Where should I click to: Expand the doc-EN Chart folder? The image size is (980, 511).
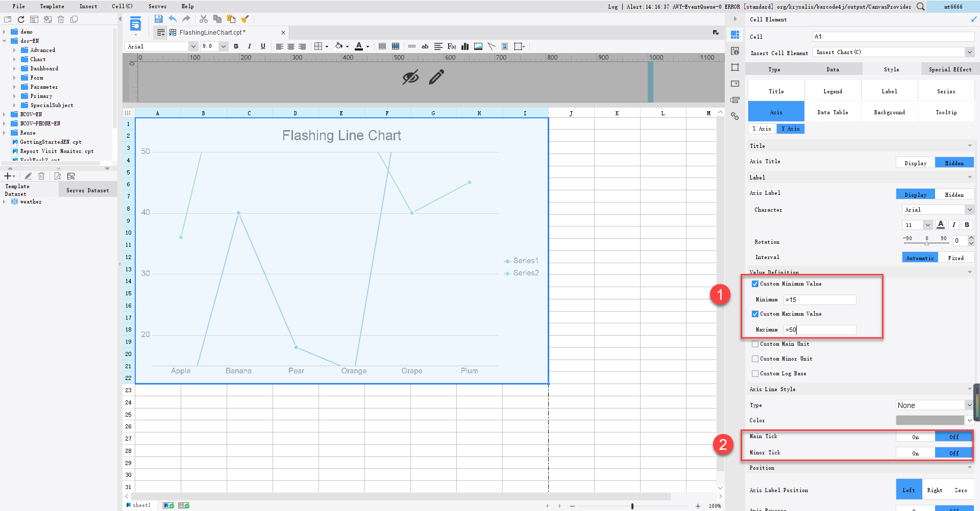[x=15, y=59]
